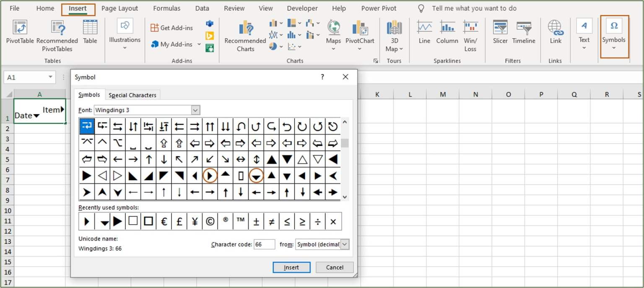Launch 3D Map
Screen dimensions: 644x288
pyautogui.click(x=394, y=36)
